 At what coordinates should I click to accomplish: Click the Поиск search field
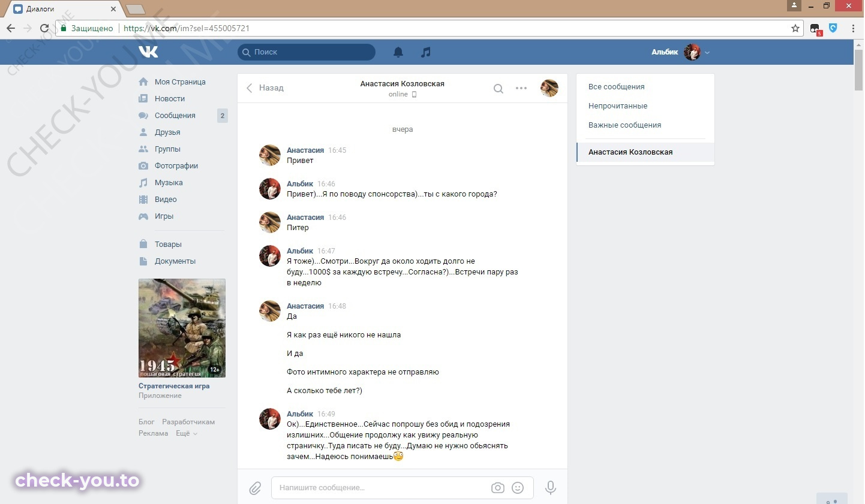[307, 52]
